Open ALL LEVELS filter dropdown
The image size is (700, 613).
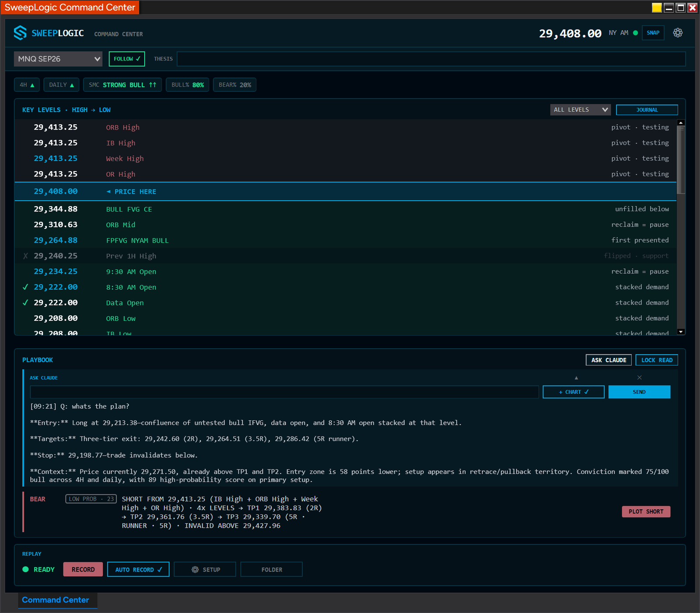click(581, 110)
